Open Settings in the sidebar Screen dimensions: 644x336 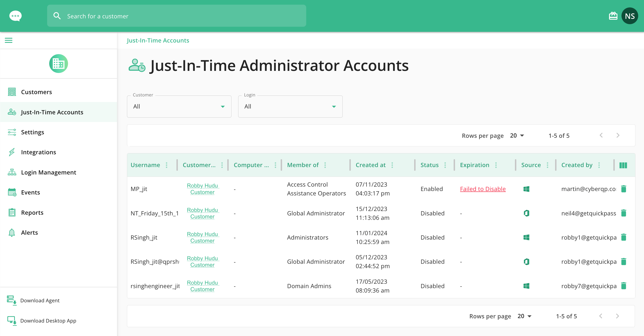[x=59, y=132]
